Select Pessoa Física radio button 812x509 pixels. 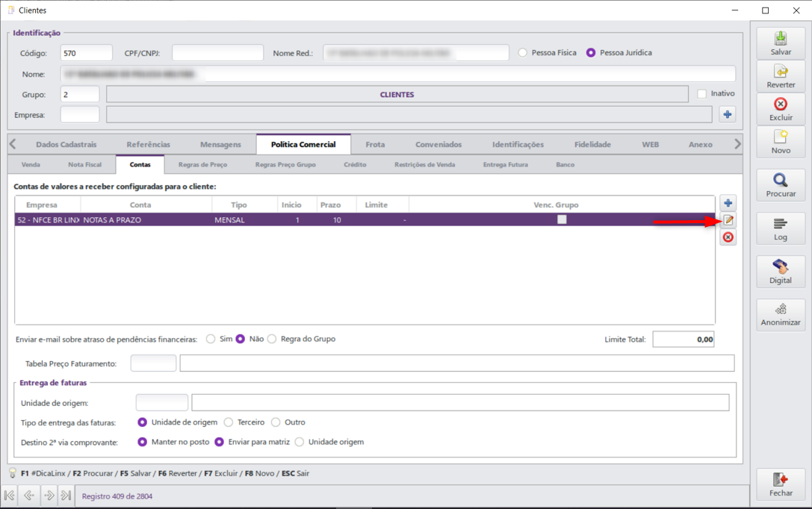pos(522,53)
